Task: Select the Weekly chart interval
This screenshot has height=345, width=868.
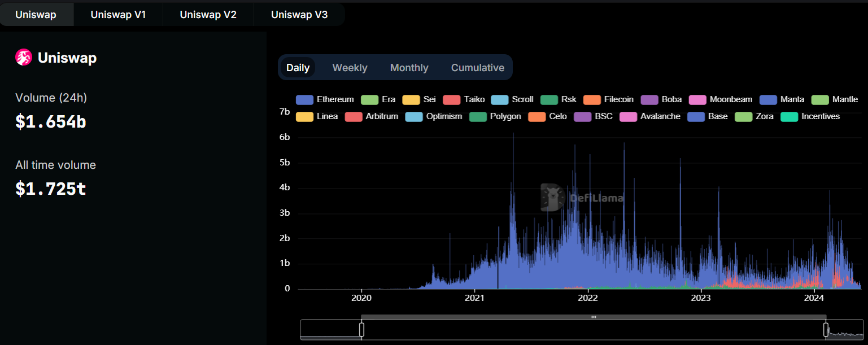Action: (350, 68)
